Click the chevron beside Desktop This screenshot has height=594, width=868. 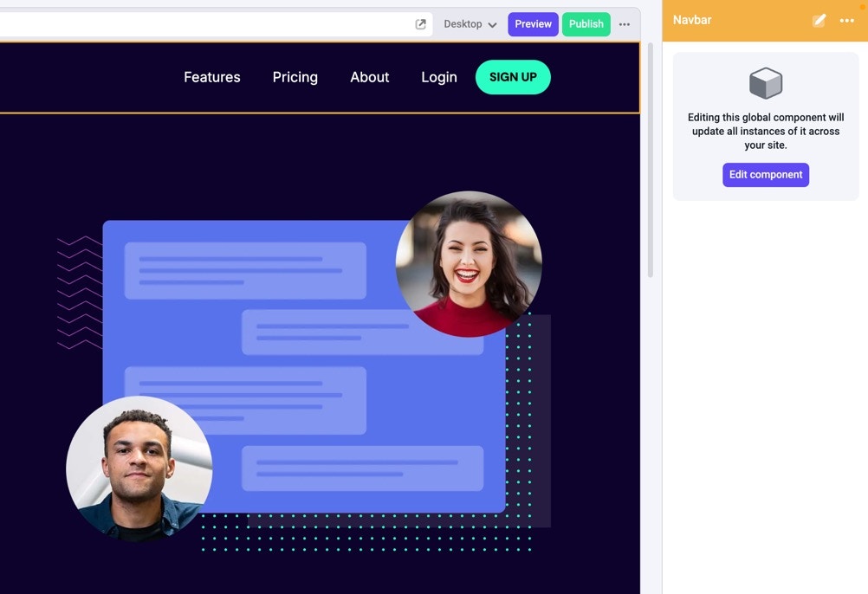pos(492,25)
